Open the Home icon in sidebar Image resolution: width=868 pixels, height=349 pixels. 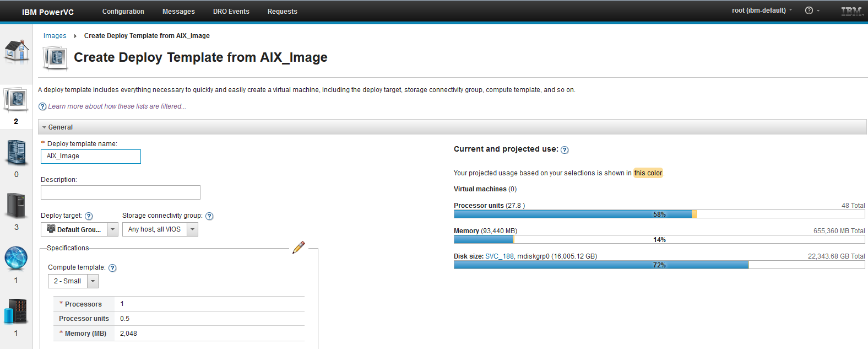pos(17,52)
